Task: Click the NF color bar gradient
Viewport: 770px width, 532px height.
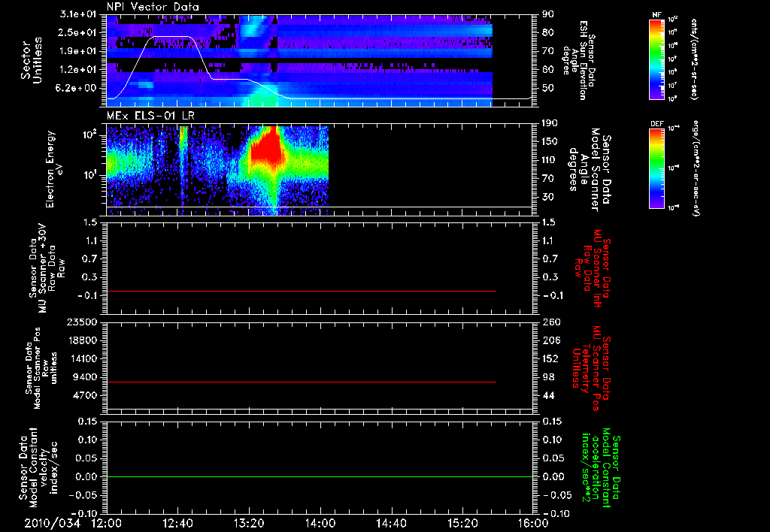Action: 657,59
